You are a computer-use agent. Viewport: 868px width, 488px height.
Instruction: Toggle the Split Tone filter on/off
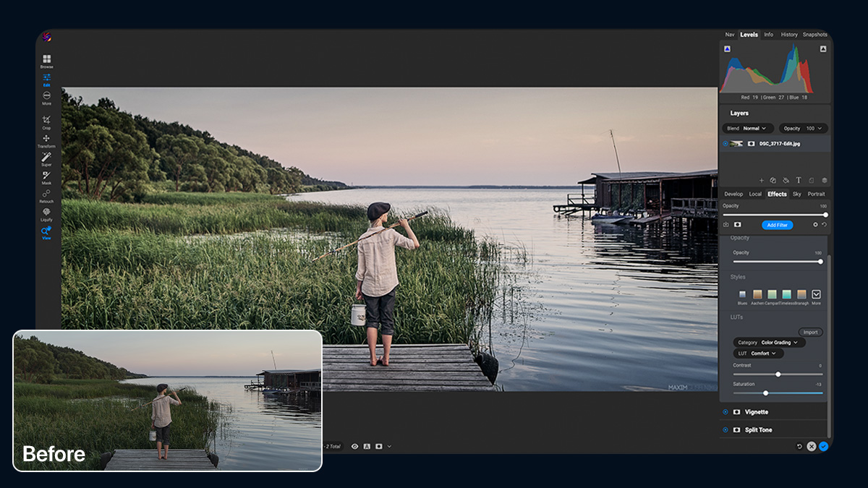tap(726, 429)
